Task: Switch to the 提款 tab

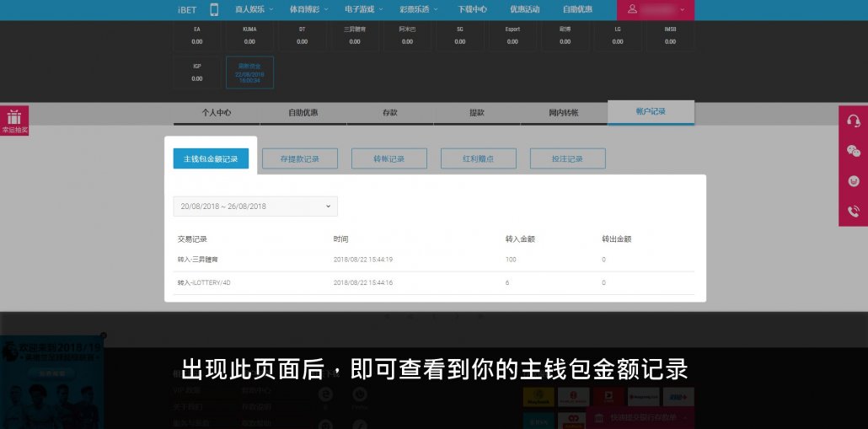Action: pyautogui.click(x=477, y=112)
